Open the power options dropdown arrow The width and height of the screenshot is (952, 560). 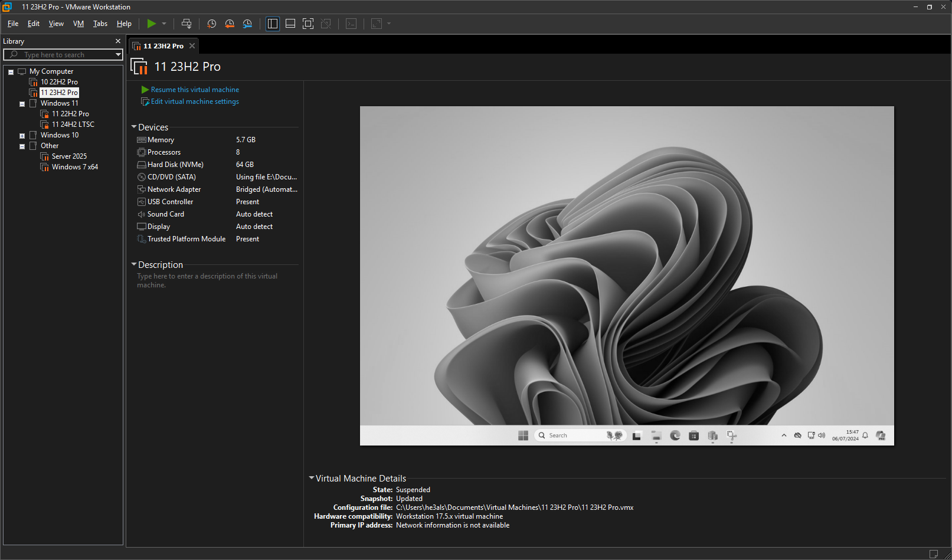click(x=164, y=24)
